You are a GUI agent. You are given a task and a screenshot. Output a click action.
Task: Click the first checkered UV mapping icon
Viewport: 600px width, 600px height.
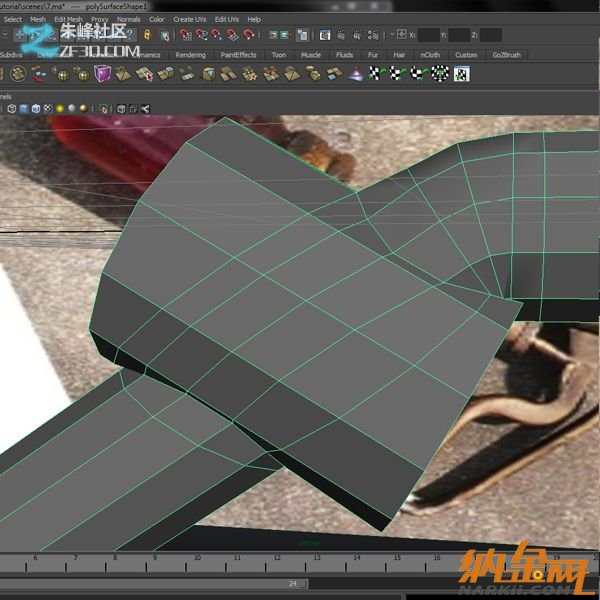pos(377,74)
